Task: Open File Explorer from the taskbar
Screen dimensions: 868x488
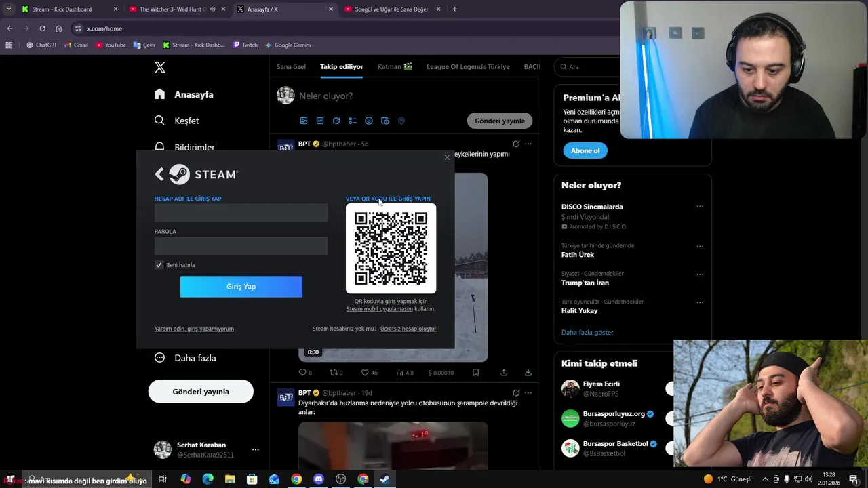Action: tap(230, 479)
